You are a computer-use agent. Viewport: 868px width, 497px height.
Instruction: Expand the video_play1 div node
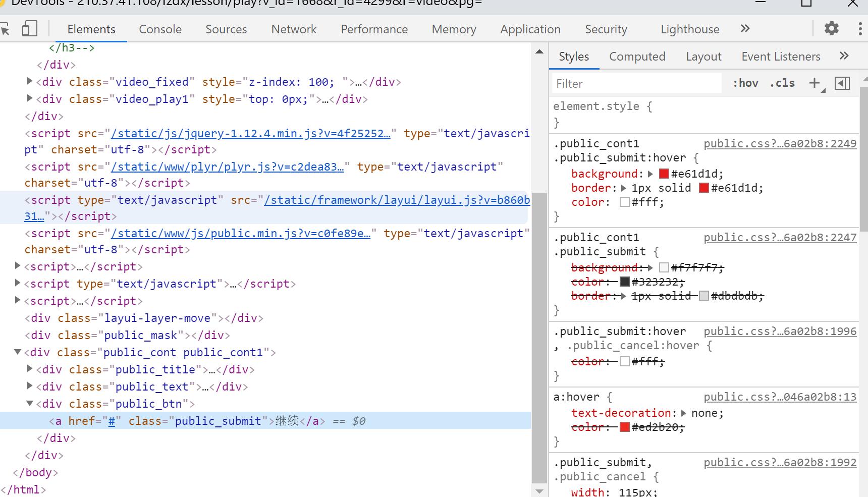(30, 98)
